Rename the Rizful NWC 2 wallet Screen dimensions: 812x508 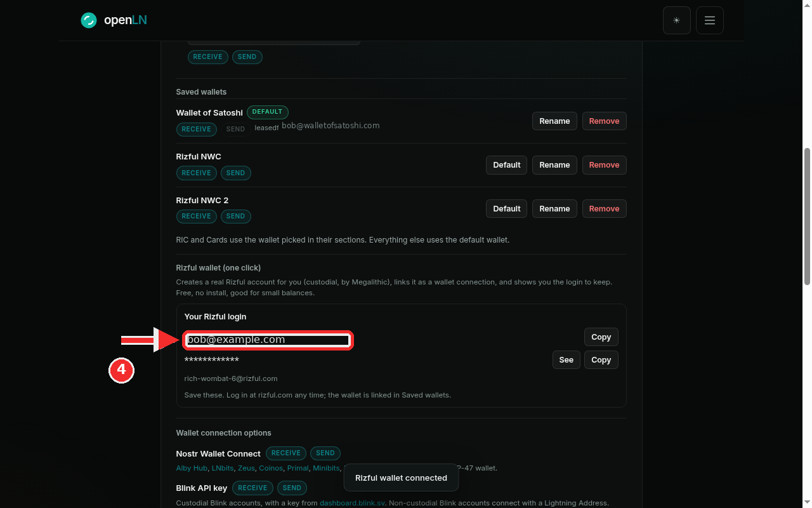click(554, 209)
